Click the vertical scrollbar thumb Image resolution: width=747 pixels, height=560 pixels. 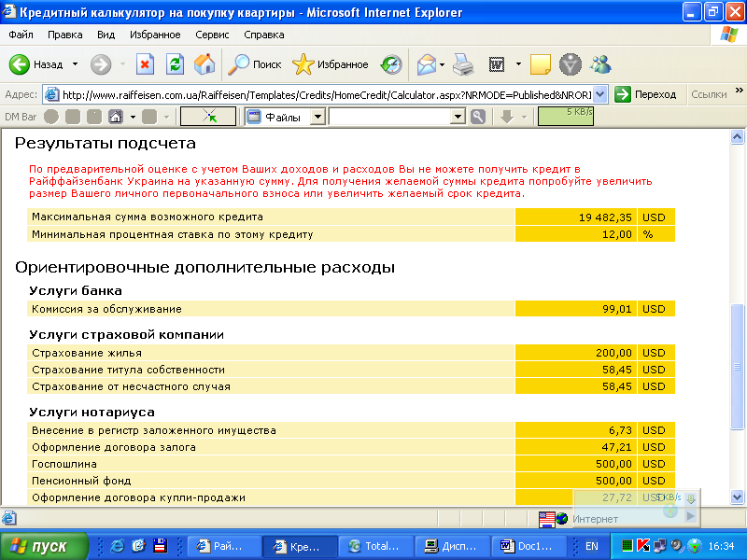[737, 366]
